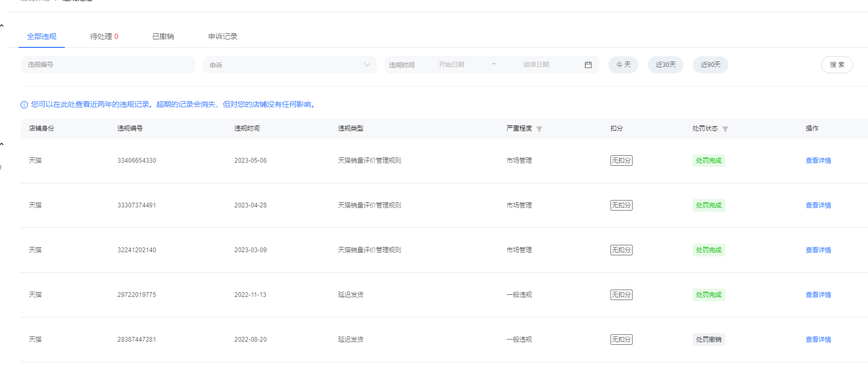This screenshot has height=368, width=868.
Task: Click 延迟发货 in the 2022-08-20 row
Action: [x=351, y=340]
